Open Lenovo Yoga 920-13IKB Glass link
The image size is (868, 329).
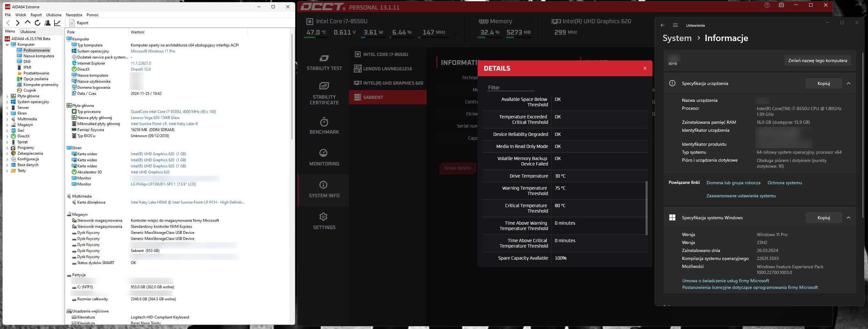point(155,117)
